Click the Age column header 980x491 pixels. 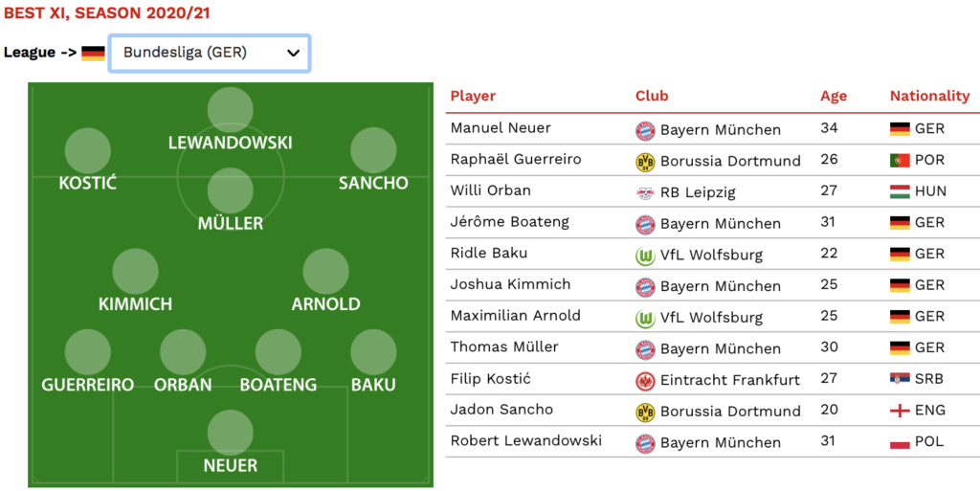(834, 97)
